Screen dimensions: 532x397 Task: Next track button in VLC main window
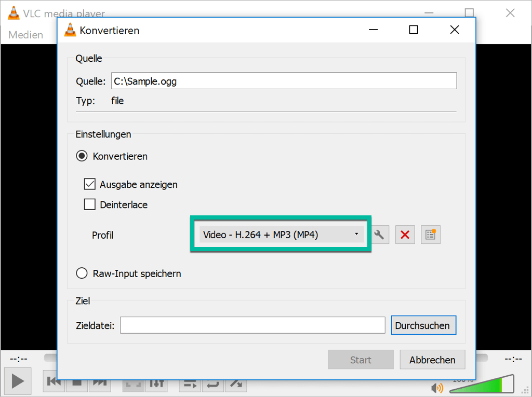(x=100, y=383)
